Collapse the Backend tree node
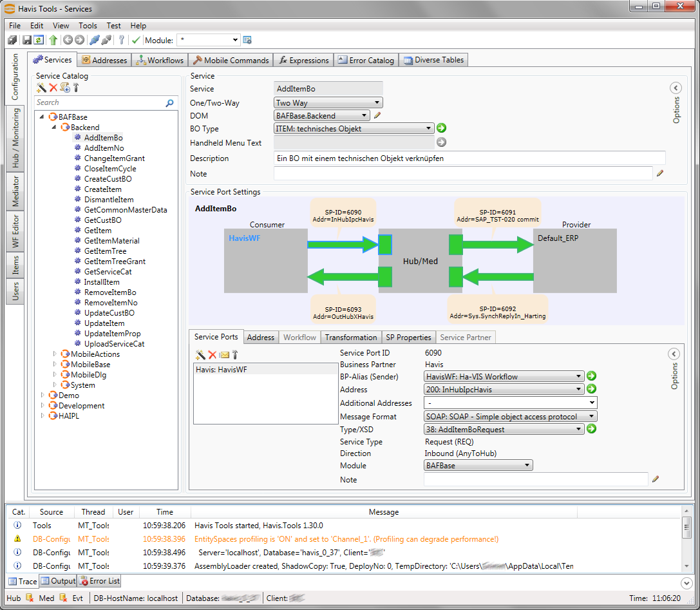 pyautogui.click(x=55, y=128)
